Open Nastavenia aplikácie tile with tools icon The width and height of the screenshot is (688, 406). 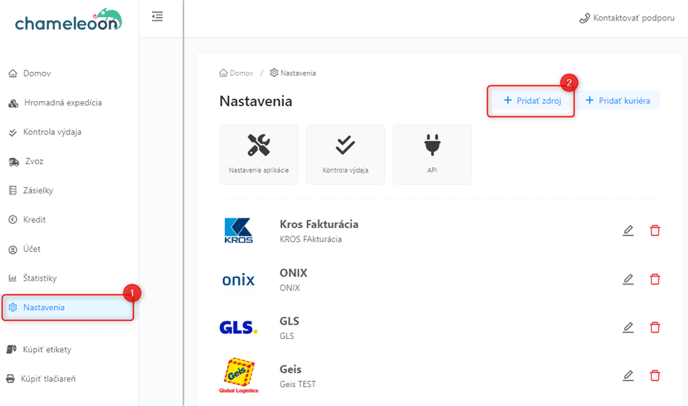pos(259,154)
